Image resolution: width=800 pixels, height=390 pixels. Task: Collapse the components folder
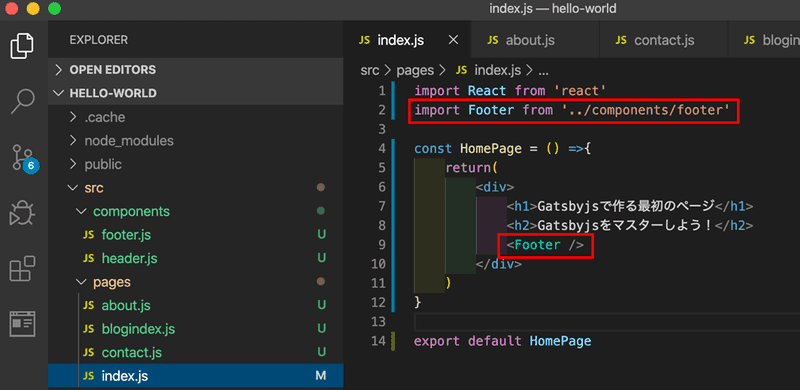click(x=195, y=211)
